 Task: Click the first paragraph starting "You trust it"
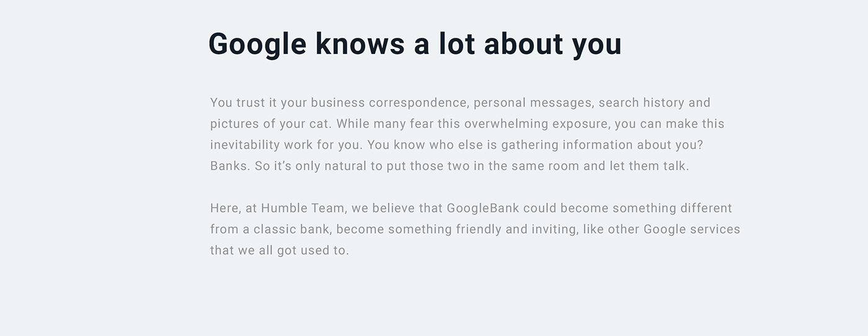(467, 135)
